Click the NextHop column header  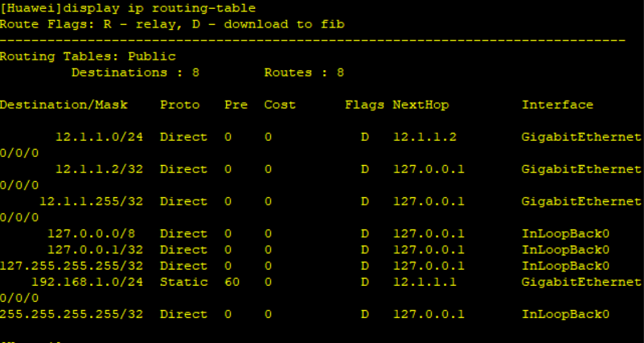tap(420, 105)
